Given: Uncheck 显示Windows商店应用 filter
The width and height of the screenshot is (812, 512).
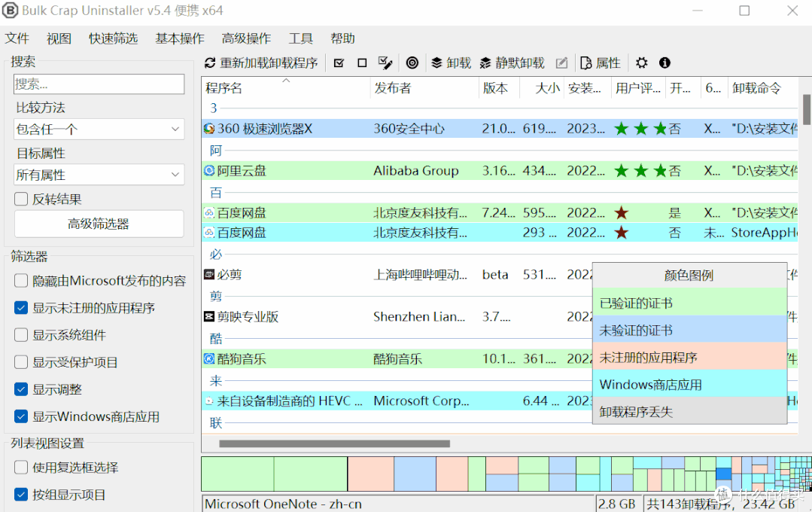Looking at the screenshot, I should (21, 416).
